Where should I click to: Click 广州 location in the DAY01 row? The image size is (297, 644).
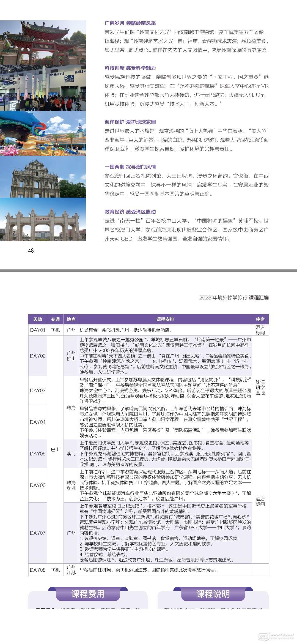(x=71, y=330)
